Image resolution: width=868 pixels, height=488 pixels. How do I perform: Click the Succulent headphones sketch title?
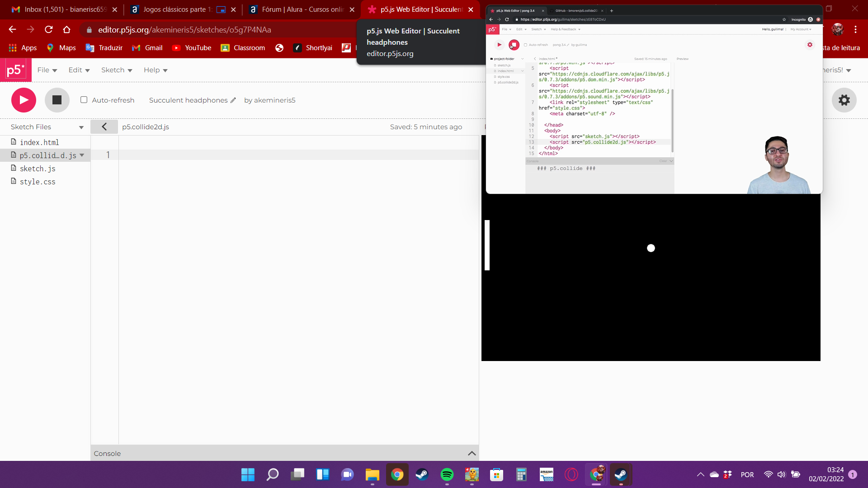point(188,100)
